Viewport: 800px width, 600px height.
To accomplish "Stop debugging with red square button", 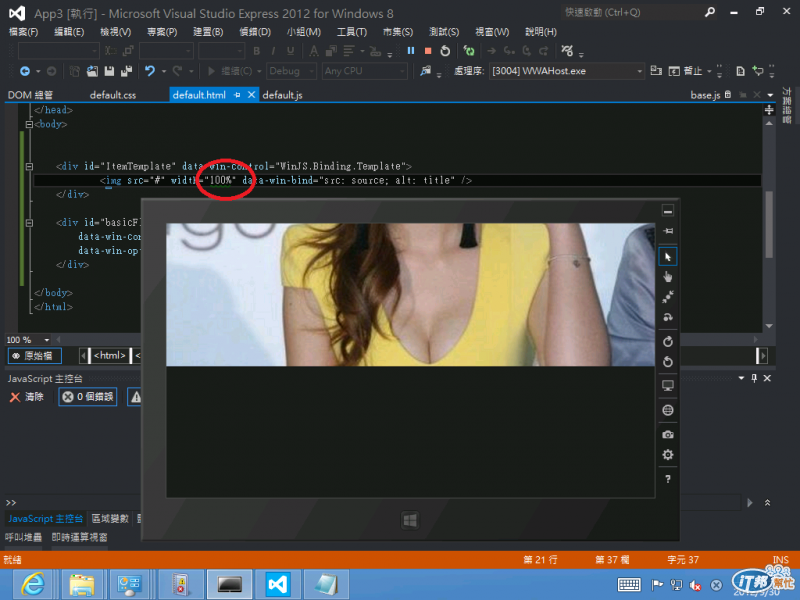I will [x=428, y=51].
